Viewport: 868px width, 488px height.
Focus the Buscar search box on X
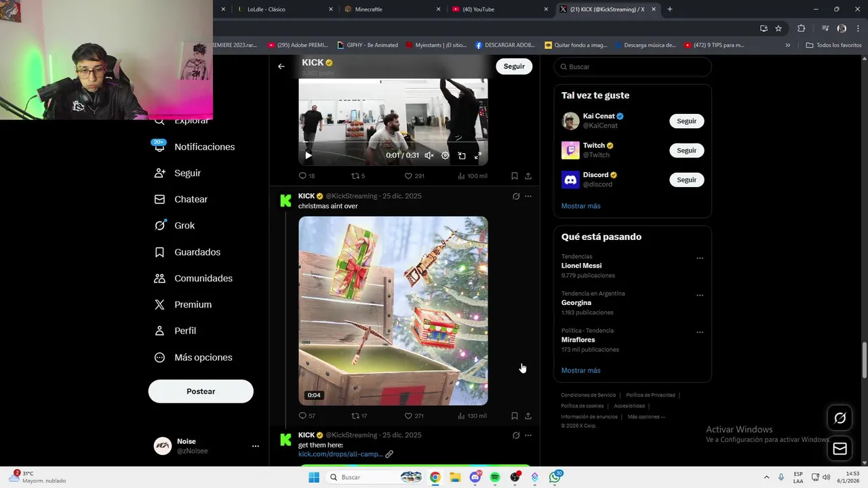click(x=633, y=66)
